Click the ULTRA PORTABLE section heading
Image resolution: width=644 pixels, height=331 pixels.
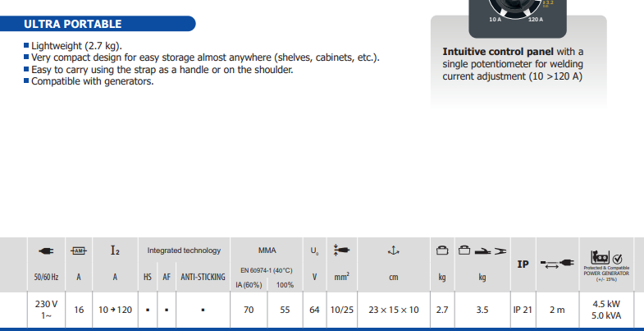pos(74,24)
